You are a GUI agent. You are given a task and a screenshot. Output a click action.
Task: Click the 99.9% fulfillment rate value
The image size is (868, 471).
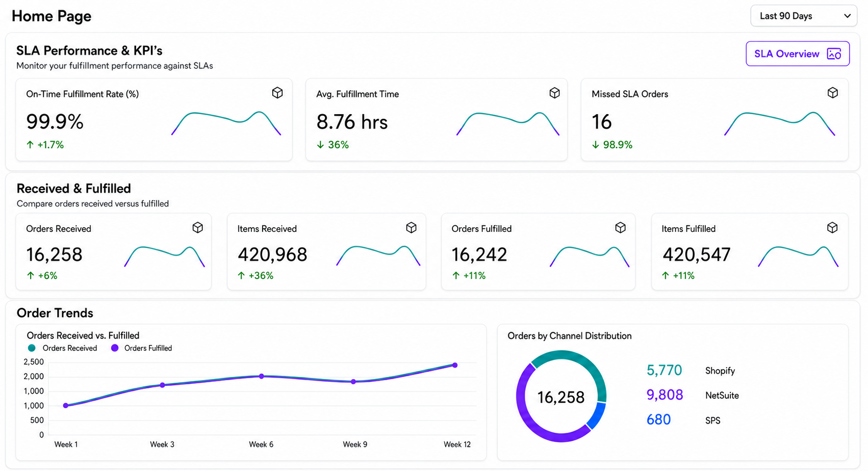click(x=55, y=122)
